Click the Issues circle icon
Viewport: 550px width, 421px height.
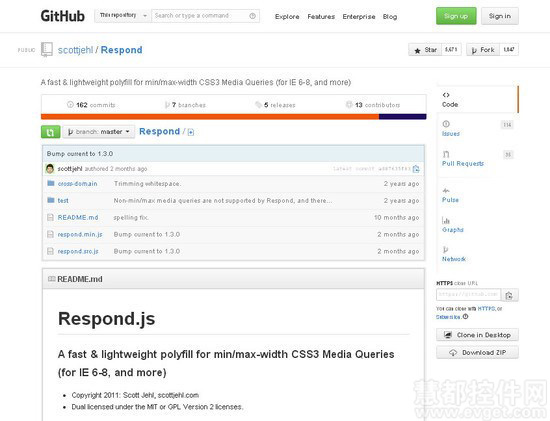click(446, 124)
